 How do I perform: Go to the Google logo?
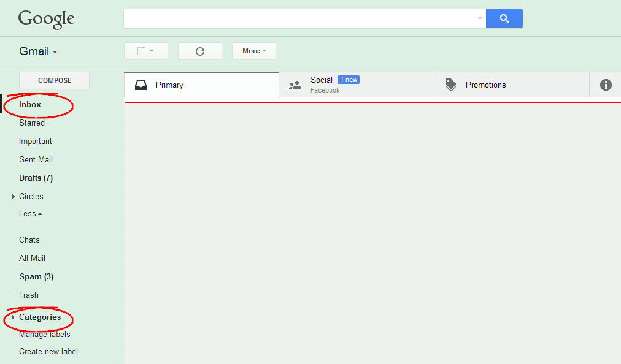[47, 19]
